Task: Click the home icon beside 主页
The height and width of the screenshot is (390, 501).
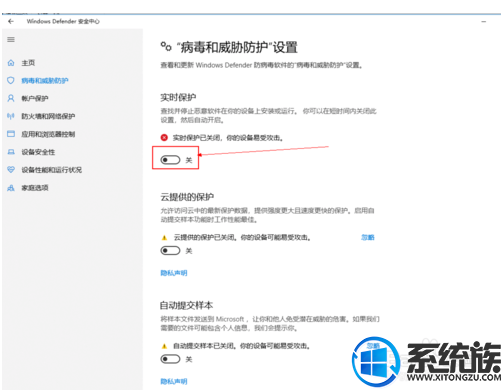Action: [11, 63]
